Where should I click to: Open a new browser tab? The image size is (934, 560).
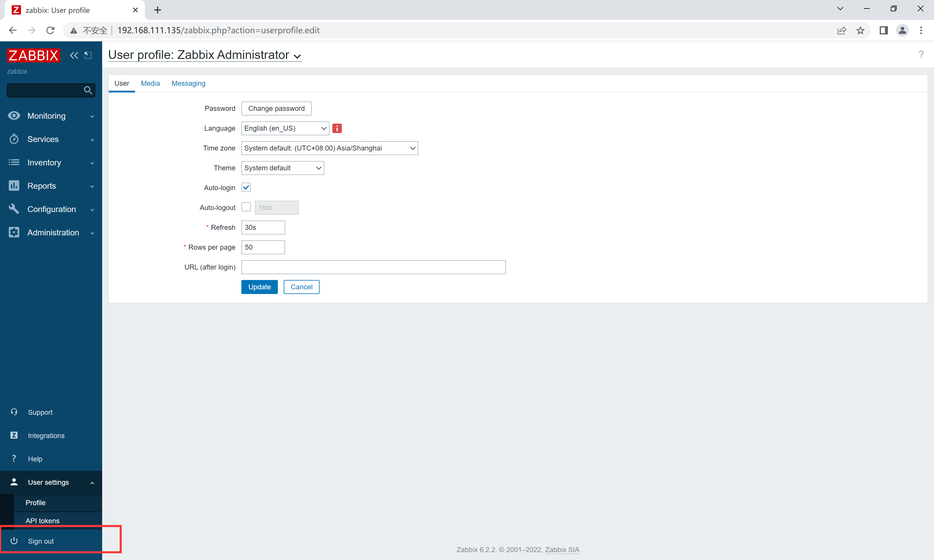tap(158, 10)
